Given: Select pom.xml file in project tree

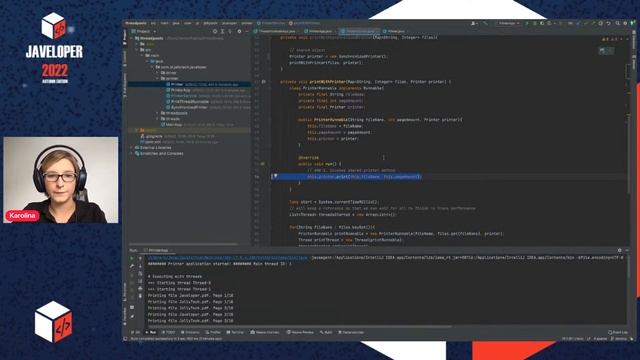Looking at the screenshot, I should 153,142.
